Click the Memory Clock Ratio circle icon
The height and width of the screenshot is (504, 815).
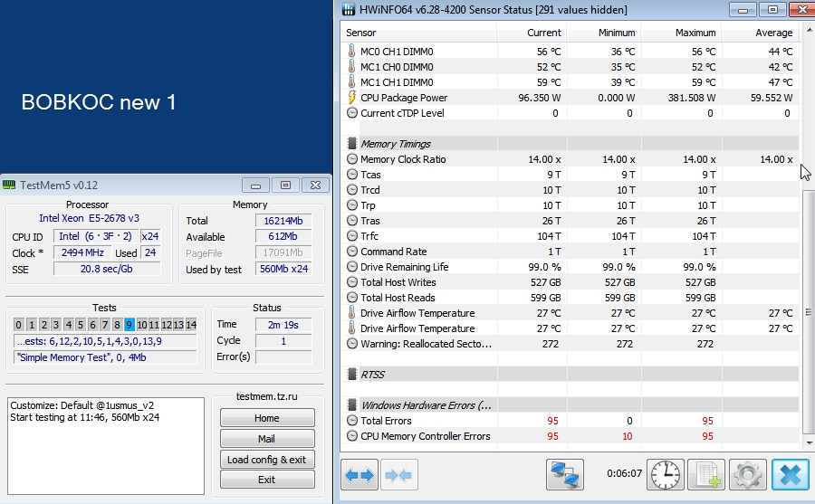[x=352, y=159]
